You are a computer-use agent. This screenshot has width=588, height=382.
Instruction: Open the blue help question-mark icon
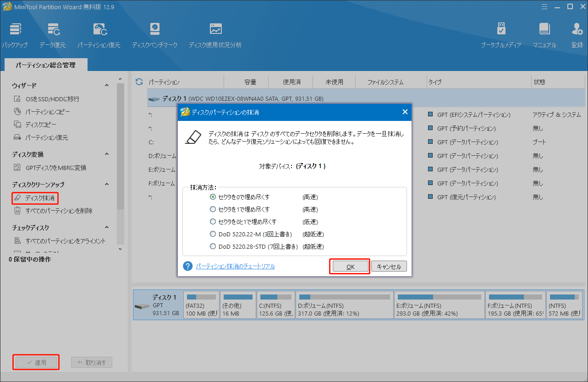[x=187, y=266]
